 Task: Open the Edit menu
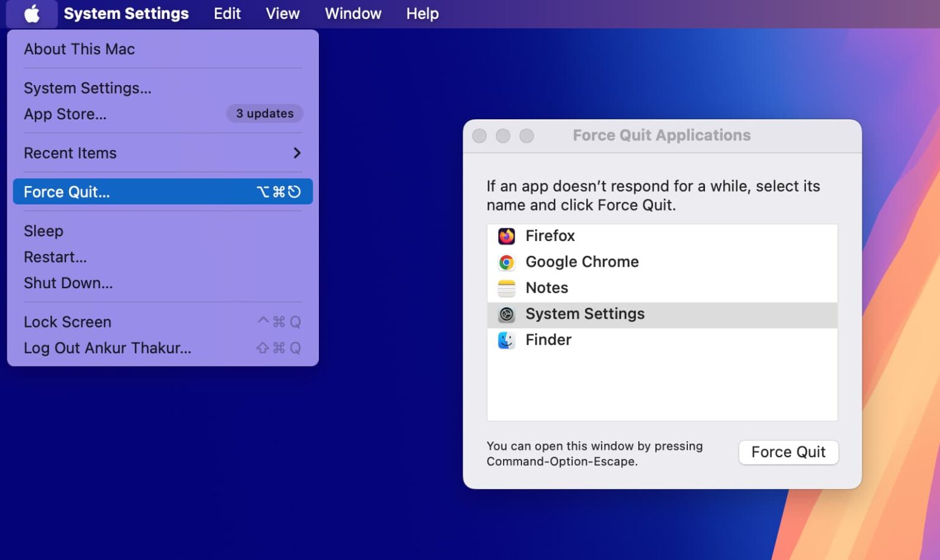(x=227, y=13)
